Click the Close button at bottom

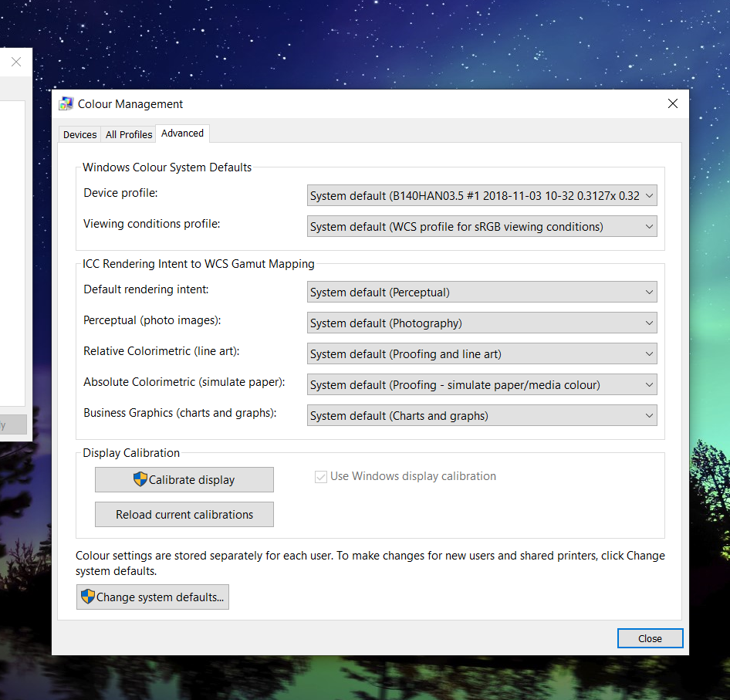pos(650,638)
